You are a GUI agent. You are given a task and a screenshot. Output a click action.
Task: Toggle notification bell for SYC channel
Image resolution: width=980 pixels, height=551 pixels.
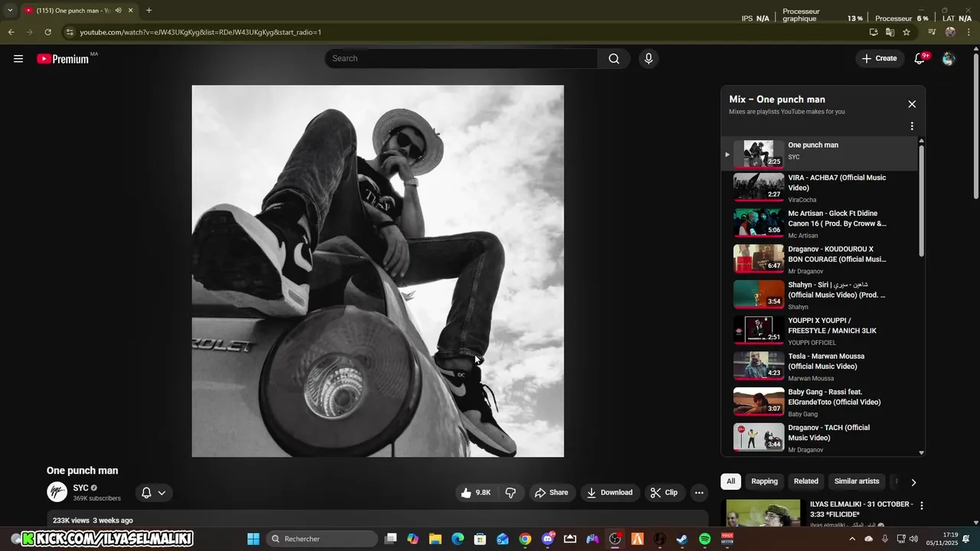click(153, 493)
